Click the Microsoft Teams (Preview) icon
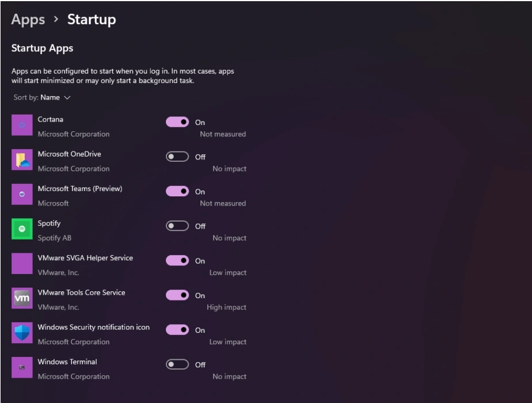This screenshot has width=532, height=403. [22, 194]
